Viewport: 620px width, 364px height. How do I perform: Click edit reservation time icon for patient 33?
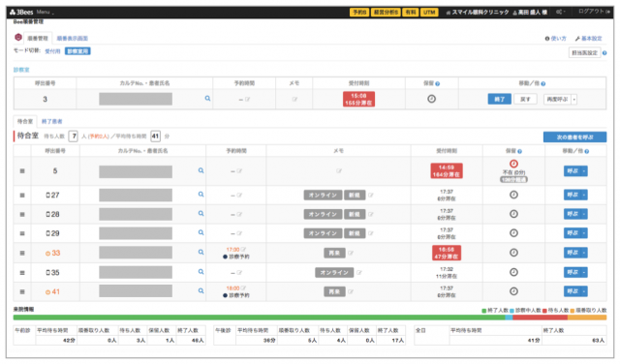(x=243, y=250)
